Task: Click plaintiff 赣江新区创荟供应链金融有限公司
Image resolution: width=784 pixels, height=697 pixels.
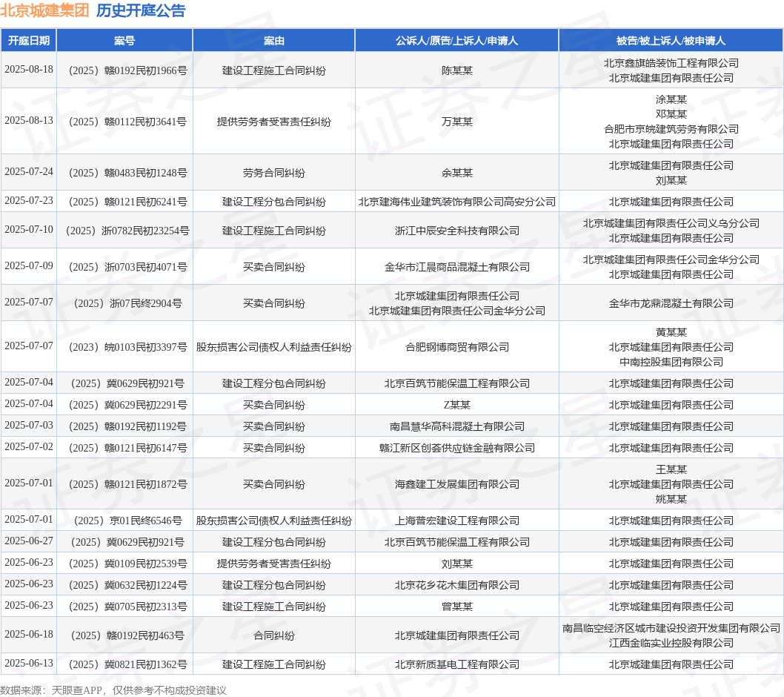Action: coord(457,448)
